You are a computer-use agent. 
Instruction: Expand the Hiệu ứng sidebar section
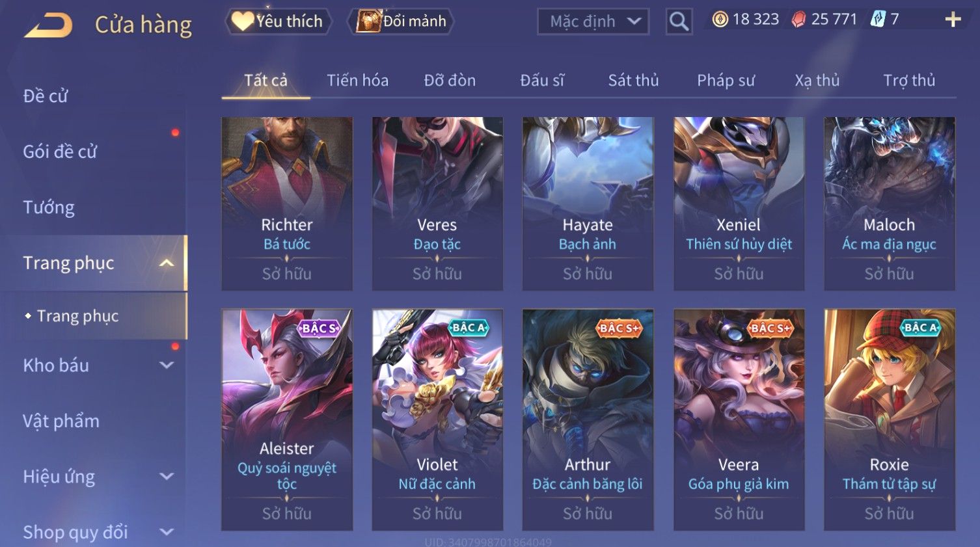167,477
